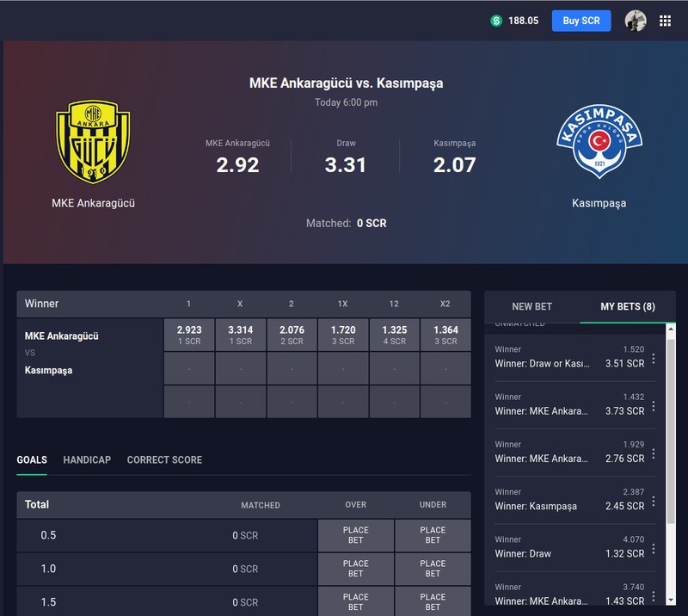Click the Total market header label

tap(37, 504)
